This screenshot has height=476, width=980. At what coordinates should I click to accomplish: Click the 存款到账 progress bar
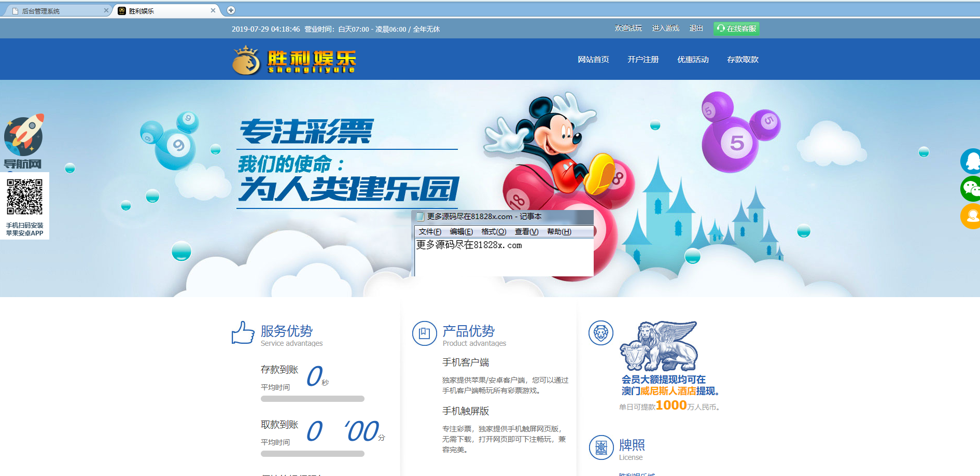[x=312, y=399]
